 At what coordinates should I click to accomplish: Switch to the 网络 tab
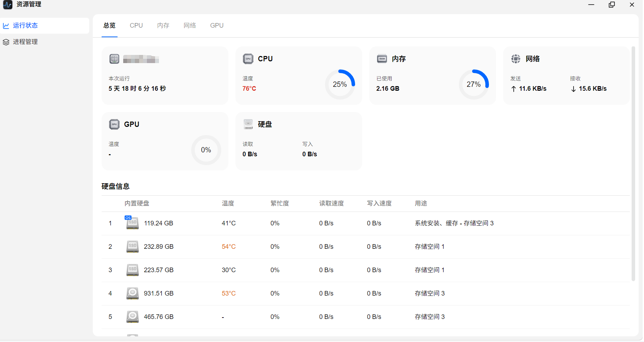click(x=190, y=26)
